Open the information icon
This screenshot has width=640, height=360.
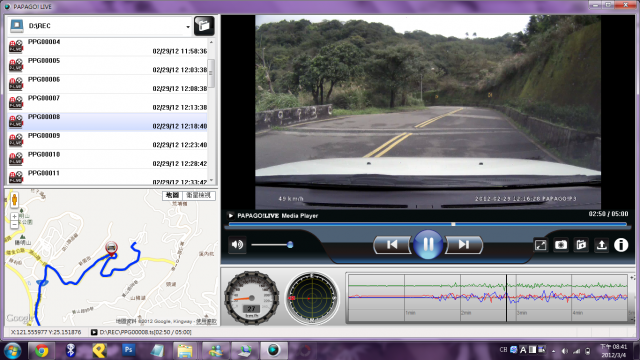[x=621, y=245]
